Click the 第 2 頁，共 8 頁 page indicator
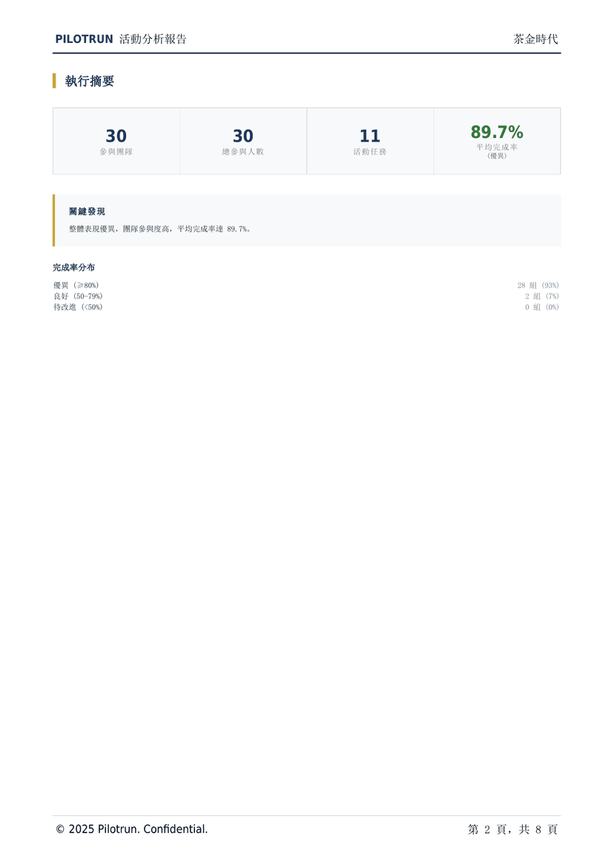Screen dimensions: 614x868 (512, 829)
